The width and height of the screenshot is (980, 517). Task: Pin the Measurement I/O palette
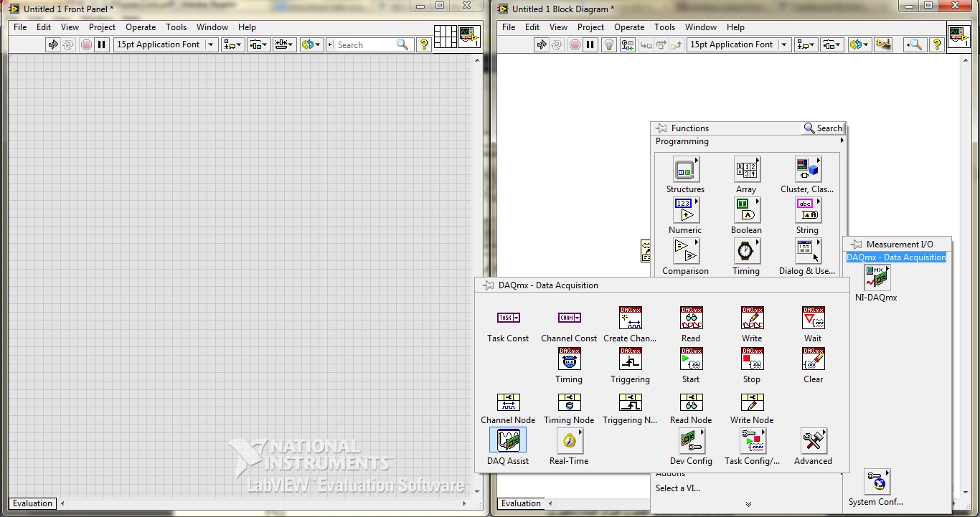[x=857, y=245]
